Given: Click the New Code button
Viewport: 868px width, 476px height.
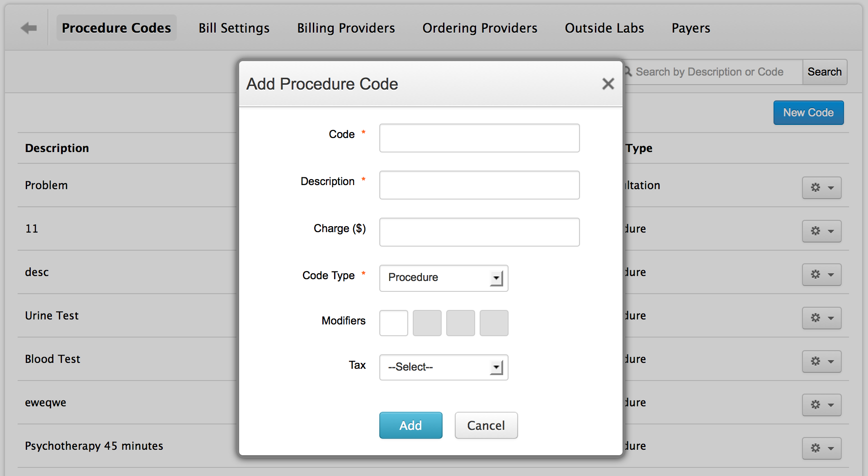Looking at the screenshot, I should point(808,113).
